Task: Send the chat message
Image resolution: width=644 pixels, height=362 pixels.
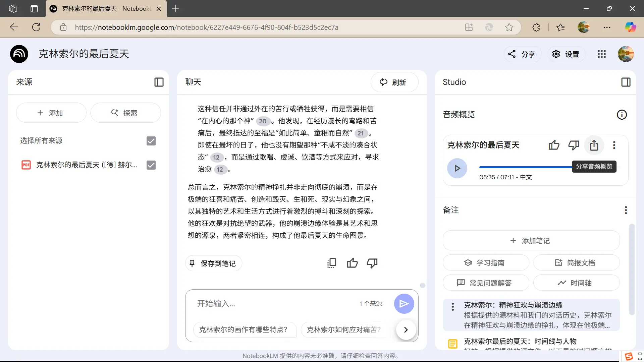Action: pyautogui.click(x=404, y=304)
